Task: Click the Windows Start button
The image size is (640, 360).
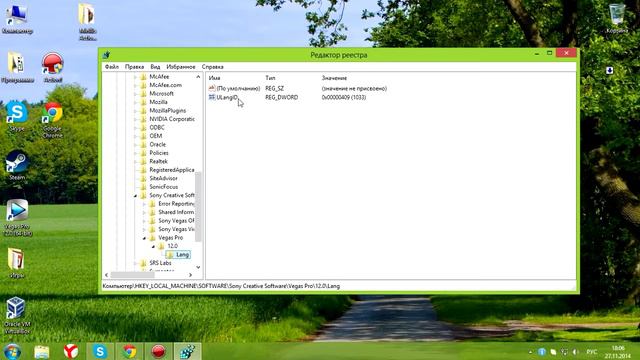Action: coord(12,351)
